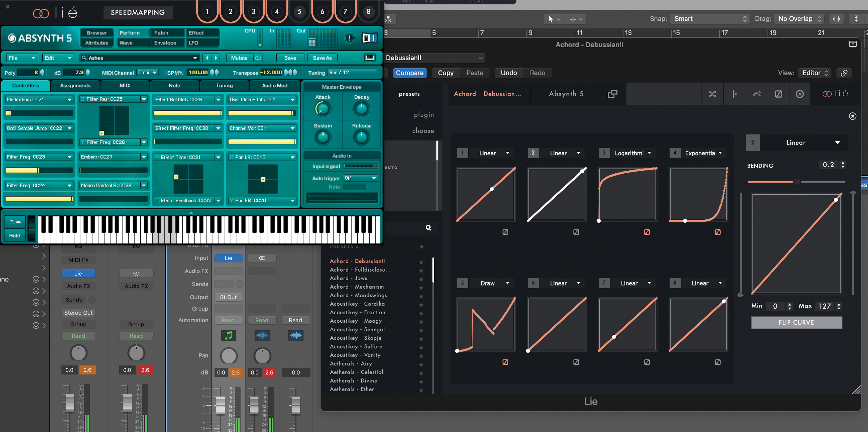The height and width of the screenshot is (432, 868).
Task: Click the randomize shuffle icon in Lie toolbar
Action: (x=712, y=94)
